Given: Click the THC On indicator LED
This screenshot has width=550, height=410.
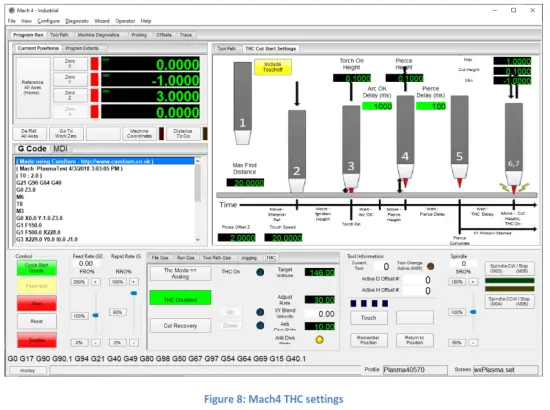Looking at the screenshot, I should coord(260,272).
